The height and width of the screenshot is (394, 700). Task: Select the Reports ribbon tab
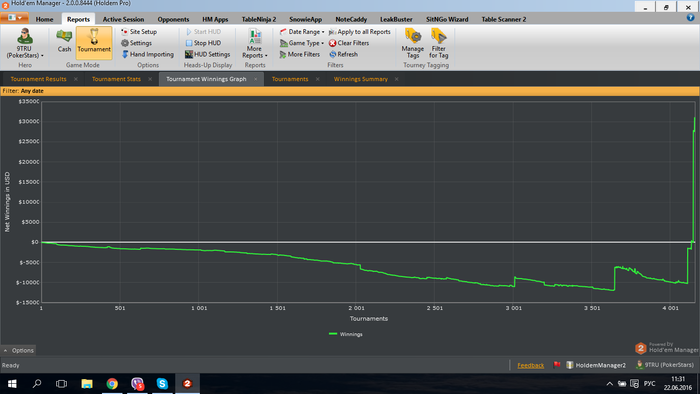pos(78,19)
